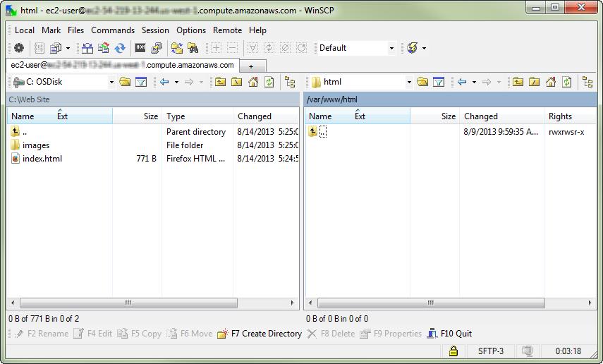Click the remote parent directory toolbar icon
Viewport: 603px width, 364px height.
[x=518, y=82]
